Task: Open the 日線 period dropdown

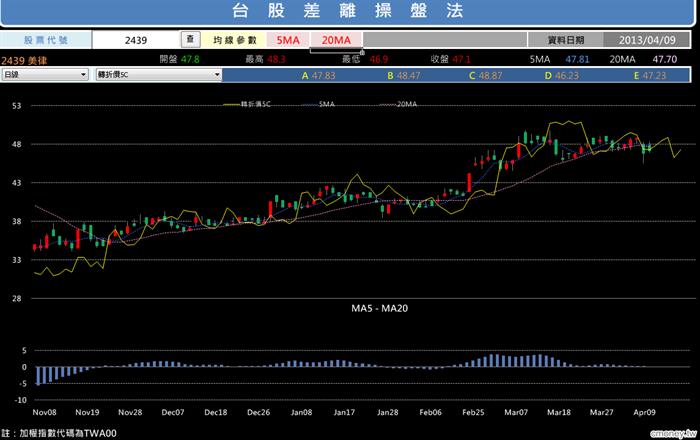Action: (45, 75)
